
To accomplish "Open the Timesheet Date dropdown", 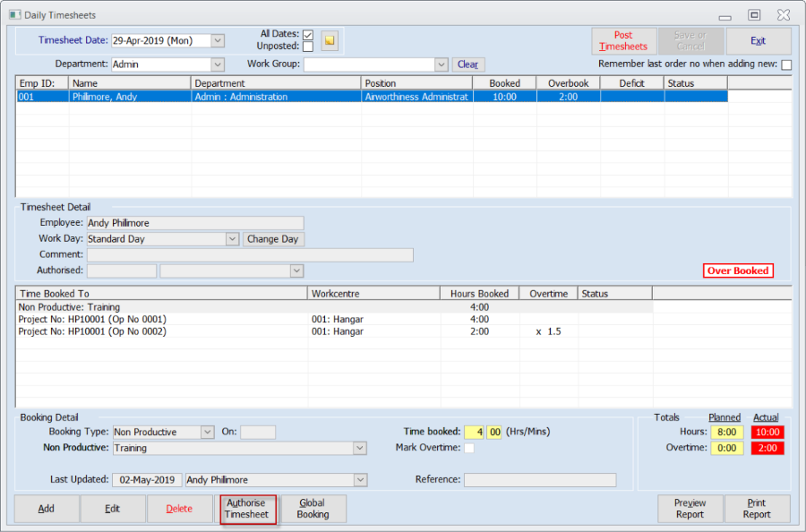I will point(218,40).
